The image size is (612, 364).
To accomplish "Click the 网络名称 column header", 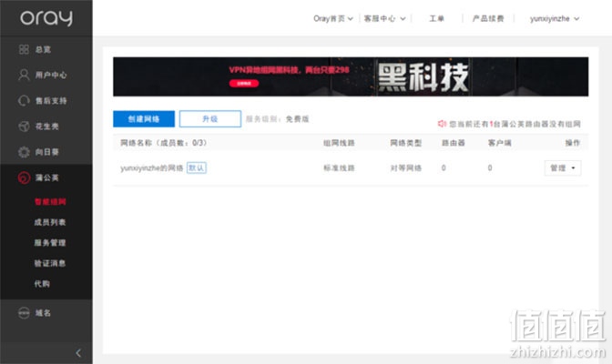I will (x=164, y=143).
